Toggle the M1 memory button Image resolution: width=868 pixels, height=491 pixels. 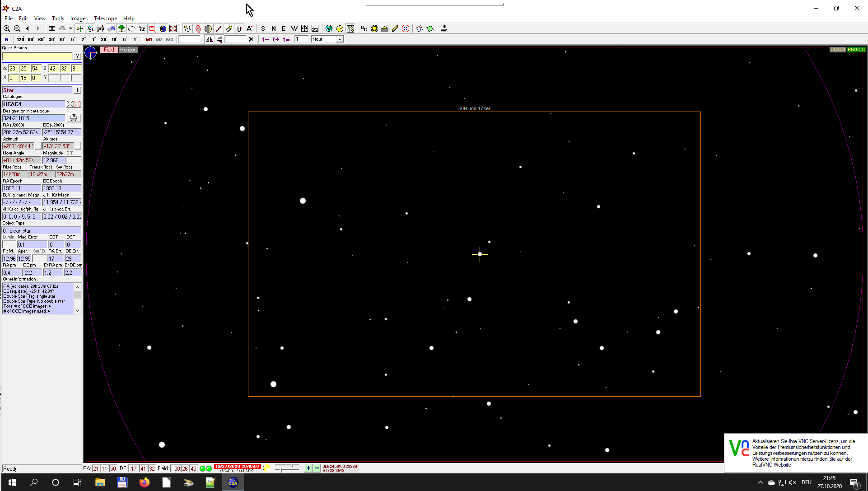pos(149,39)
